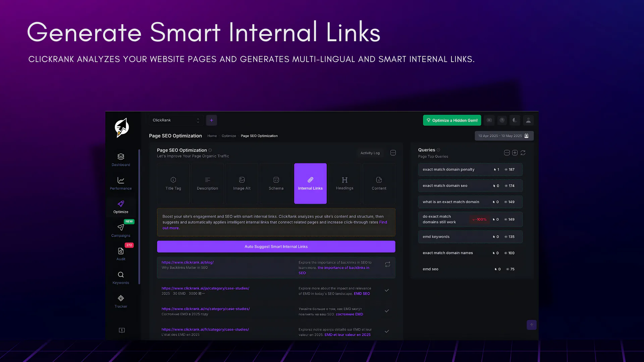Open the Image Alt tab
644x362 pixels.
point(242,184)
